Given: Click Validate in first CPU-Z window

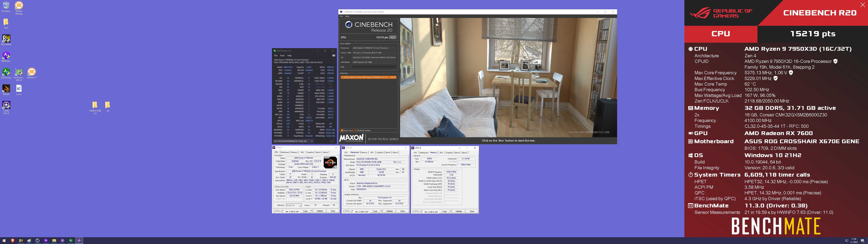Looking at the screenshot, I should [320, 211].
